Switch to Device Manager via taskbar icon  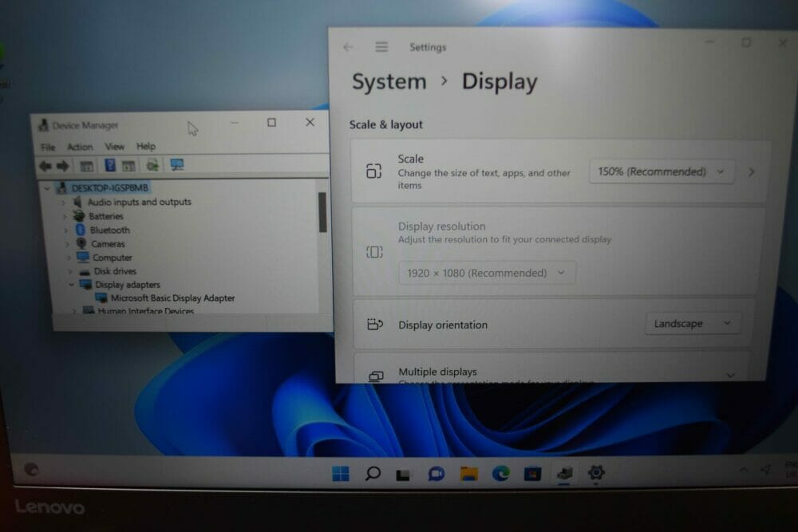pos(564,474)
